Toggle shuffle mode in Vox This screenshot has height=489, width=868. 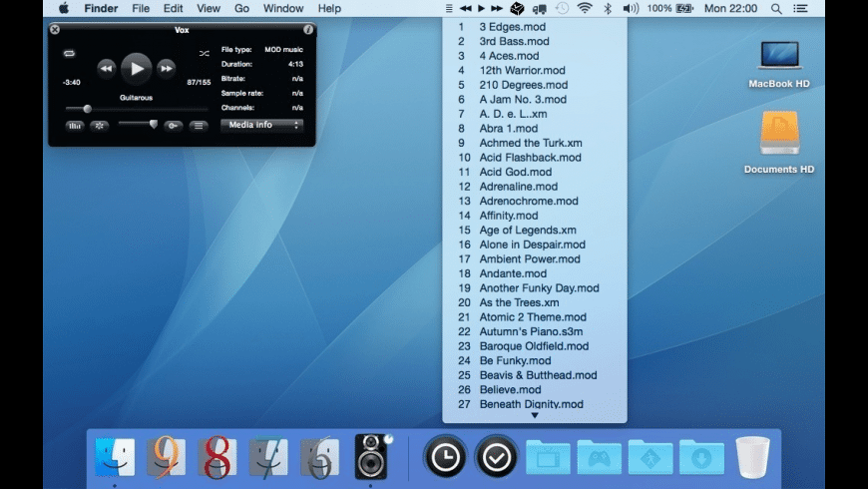pyautogui.click(x=204, y=53)
